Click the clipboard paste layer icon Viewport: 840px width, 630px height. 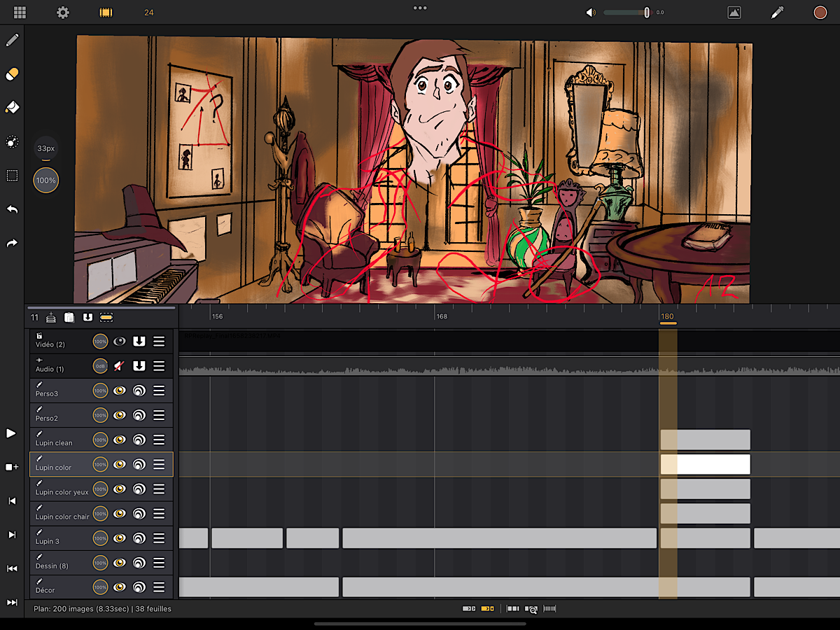[69, 317]
